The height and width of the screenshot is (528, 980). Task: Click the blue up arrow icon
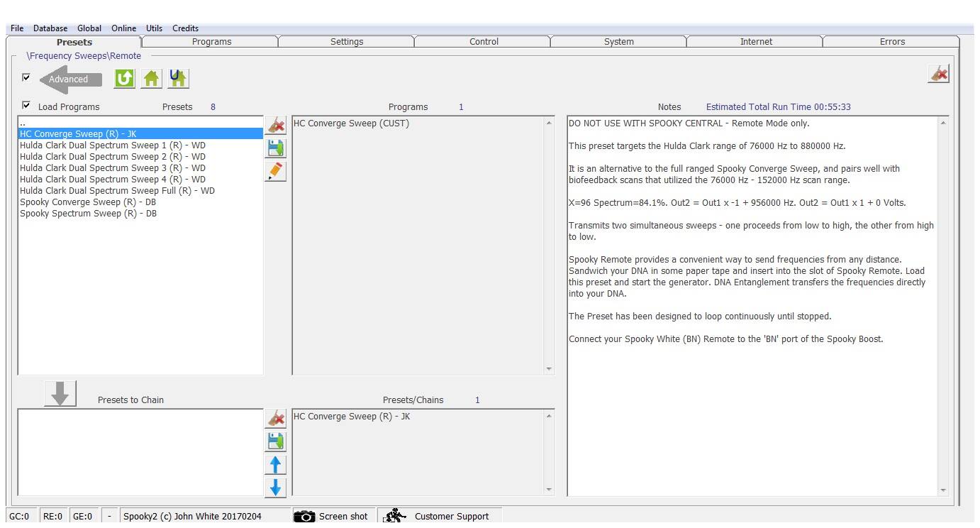(x=275, y=465)
